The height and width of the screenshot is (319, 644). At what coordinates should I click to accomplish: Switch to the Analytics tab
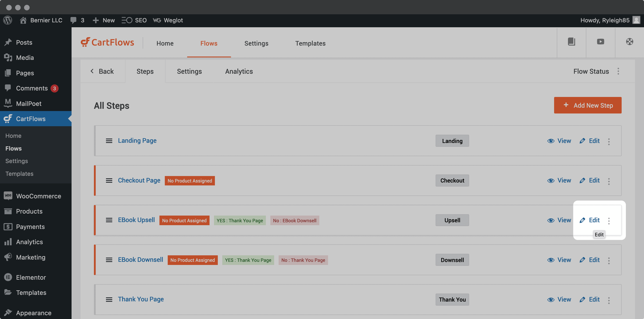click(239, 71)
